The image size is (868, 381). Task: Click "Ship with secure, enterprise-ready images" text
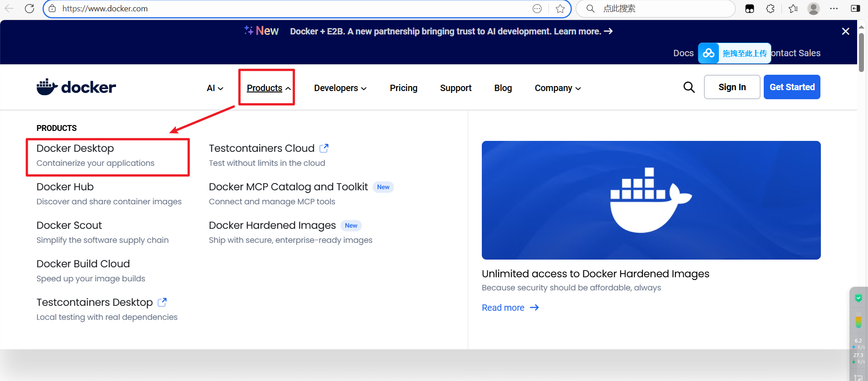(x=291, y=240)
